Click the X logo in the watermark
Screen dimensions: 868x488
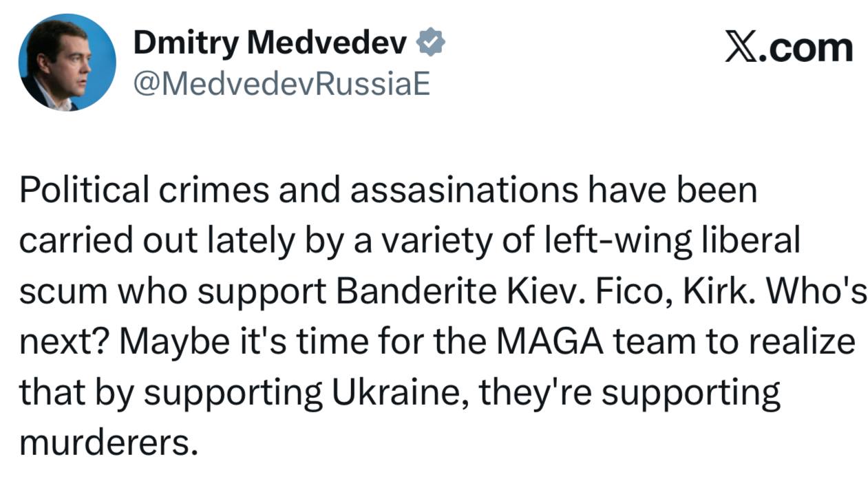741,47
